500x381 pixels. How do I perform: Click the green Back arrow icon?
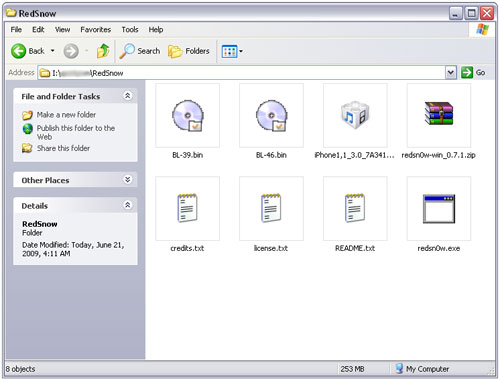pos(18,51)
